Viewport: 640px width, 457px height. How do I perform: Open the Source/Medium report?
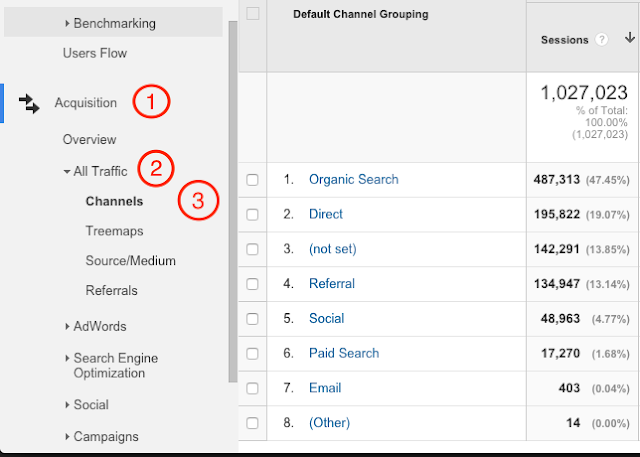click(x=130, y=261)
